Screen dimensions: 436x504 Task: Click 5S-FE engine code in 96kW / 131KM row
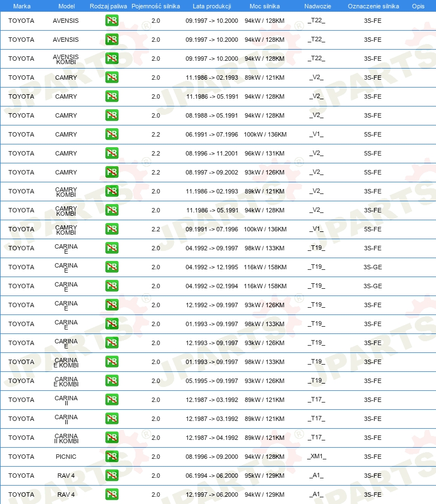(x=372, y=153)
